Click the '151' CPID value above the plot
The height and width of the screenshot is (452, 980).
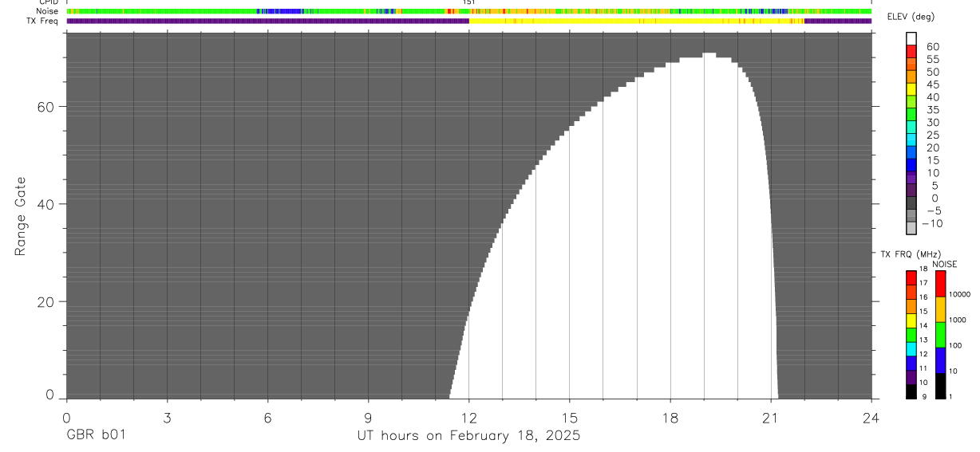[469, 3]
